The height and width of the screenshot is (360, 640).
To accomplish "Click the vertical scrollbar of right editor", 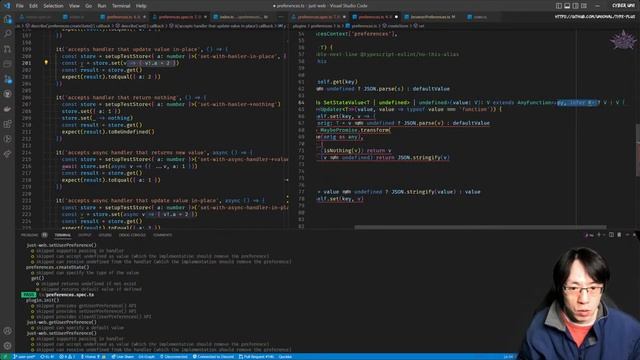I will click(x=638, y=149).
